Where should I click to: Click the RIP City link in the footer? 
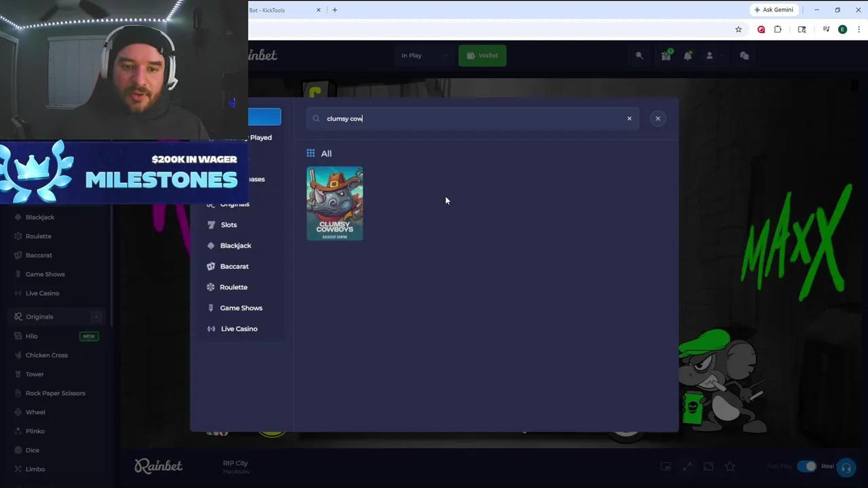[x=235, y=463]
